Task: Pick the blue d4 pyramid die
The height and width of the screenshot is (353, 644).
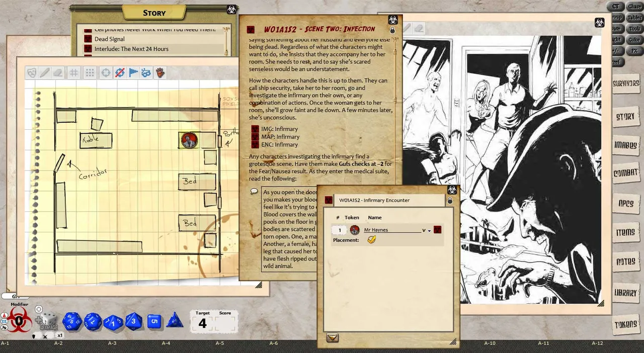Action: point(175,320)
